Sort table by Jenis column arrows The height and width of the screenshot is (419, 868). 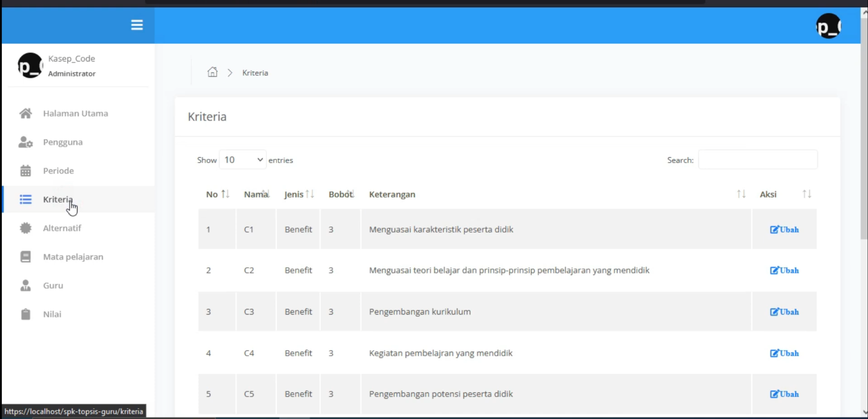pos(310,194)
